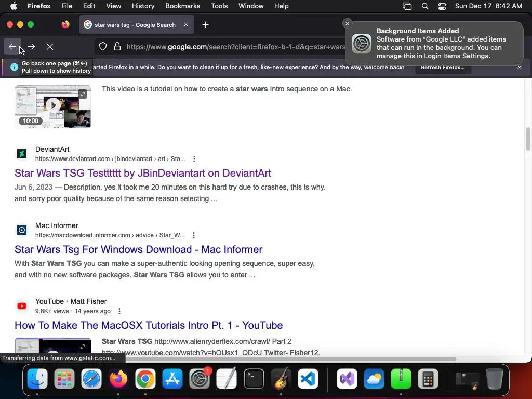Click the vertical page scrollbar
The image size is (532, 399).
[x=528, y=139]
